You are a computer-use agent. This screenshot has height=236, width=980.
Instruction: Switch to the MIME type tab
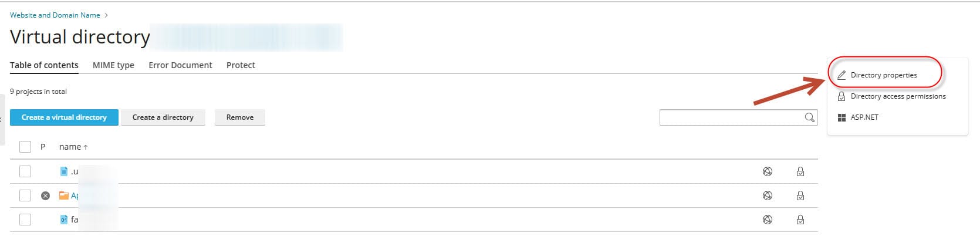(113, 65)
